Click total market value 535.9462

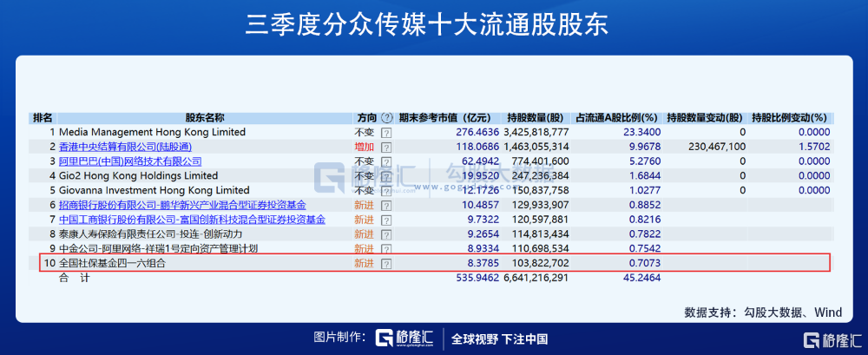[x=477, y=278]
